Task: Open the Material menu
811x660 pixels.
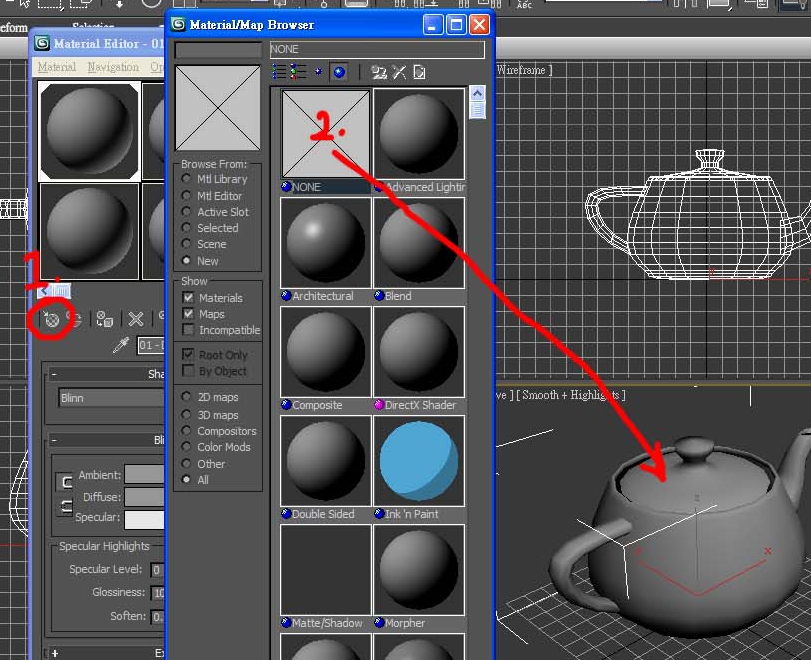Action: [56, 67]
